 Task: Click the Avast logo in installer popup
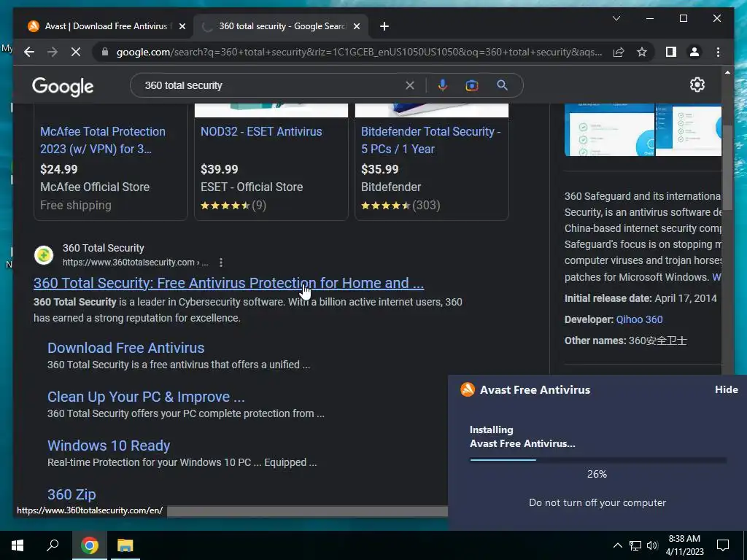coord(468,389)
